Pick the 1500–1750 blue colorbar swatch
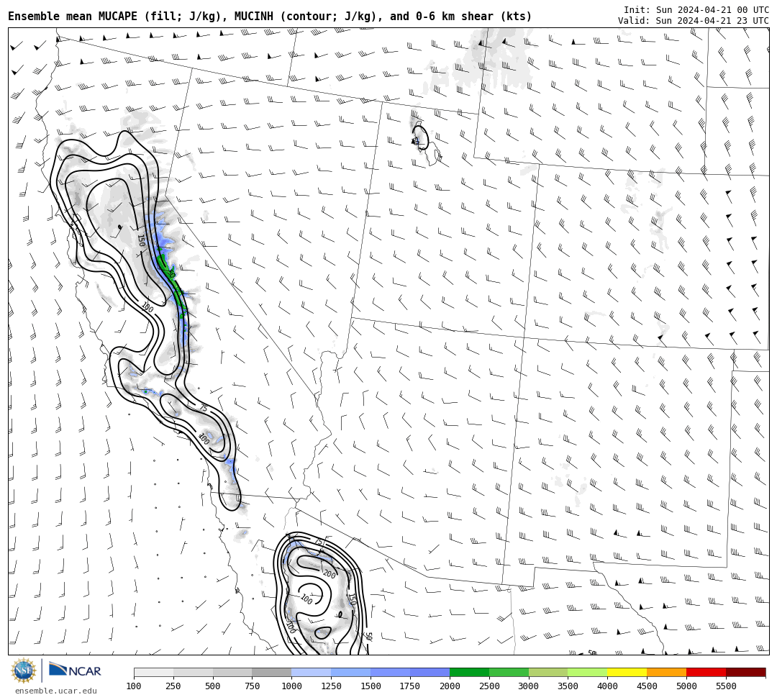The width and height of the screenshot is (777, 700). click(x=391, y=672)
